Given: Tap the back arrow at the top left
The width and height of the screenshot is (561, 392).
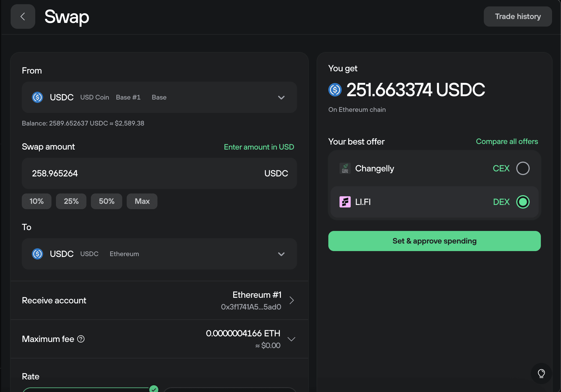Looking at the screenshot, I should coord(23,16).
